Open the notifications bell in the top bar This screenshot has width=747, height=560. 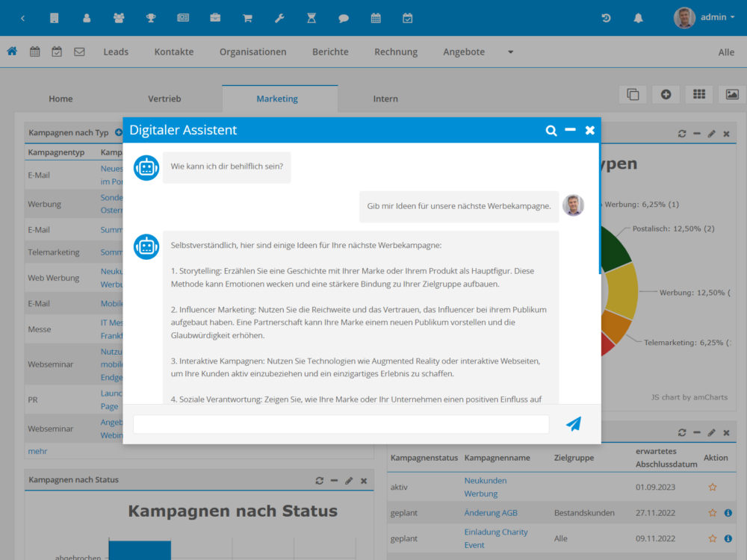click(x=638, y=18)
